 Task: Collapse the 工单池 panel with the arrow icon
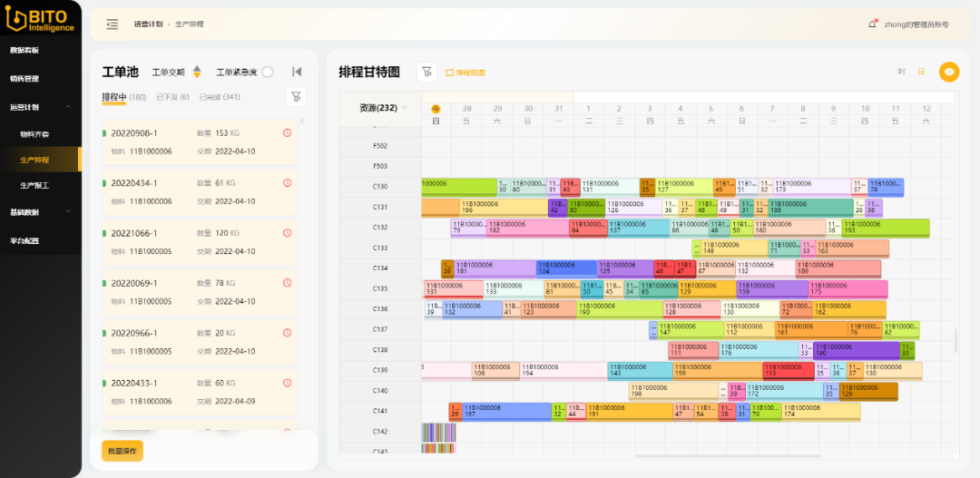(x=296, y=72)
